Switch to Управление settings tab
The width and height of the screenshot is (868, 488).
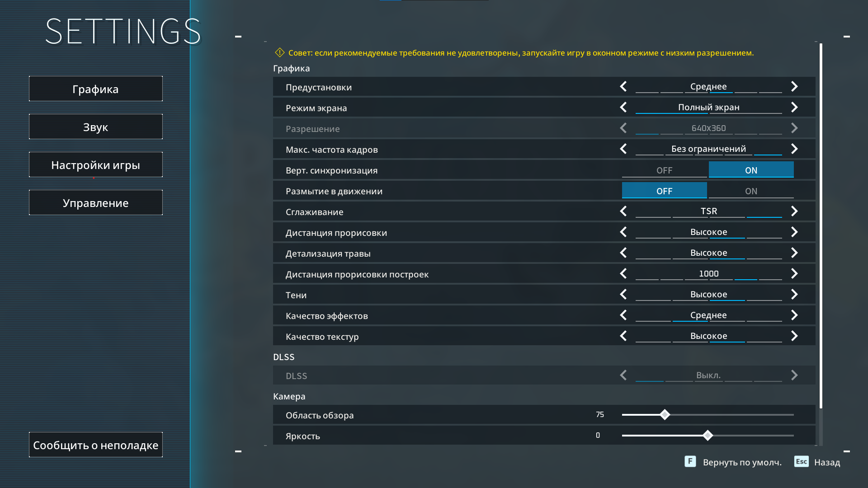tap(96, 203)
